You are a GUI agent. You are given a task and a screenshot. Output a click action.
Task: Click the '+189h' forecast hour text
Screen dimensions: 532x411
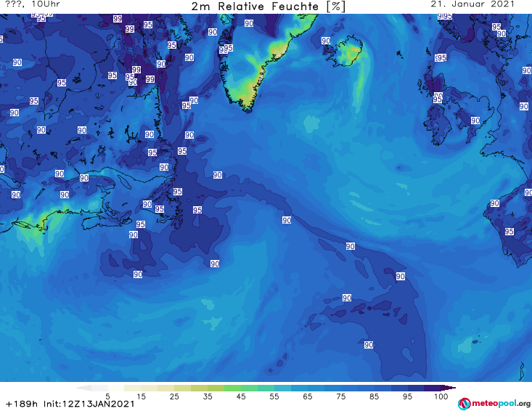coord(22,404)
